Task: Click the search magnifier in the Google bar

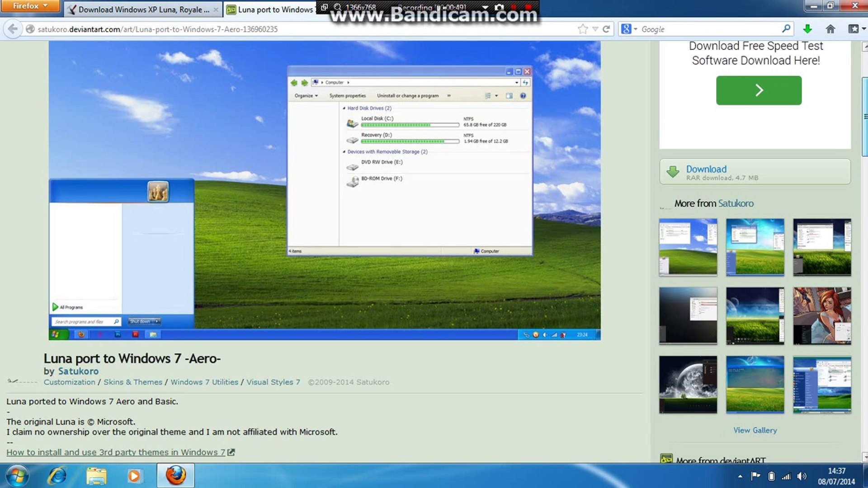Action: 787,29
